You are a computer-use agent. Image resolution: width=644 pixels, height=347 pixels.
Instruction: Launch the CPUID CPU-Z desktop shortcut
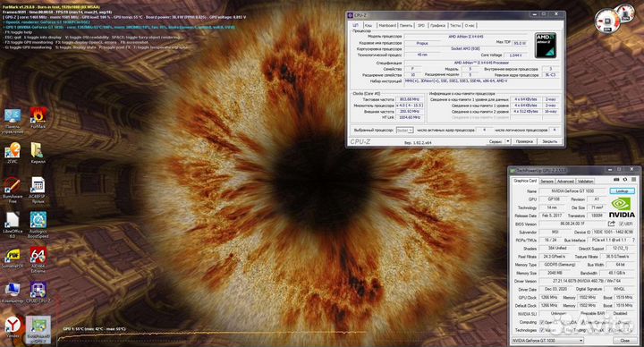click(38, 292)
